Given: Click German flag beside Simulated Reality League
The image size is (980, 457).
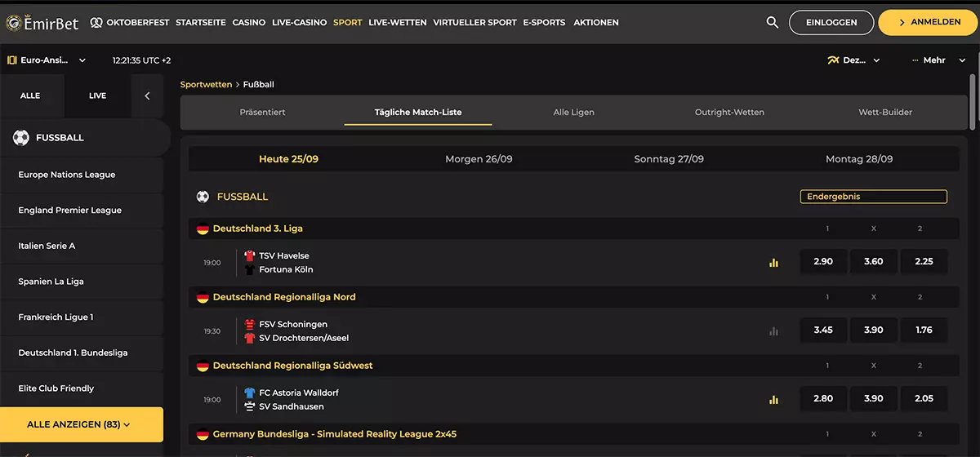Looking at the screenshot, I should coord(203,435).
